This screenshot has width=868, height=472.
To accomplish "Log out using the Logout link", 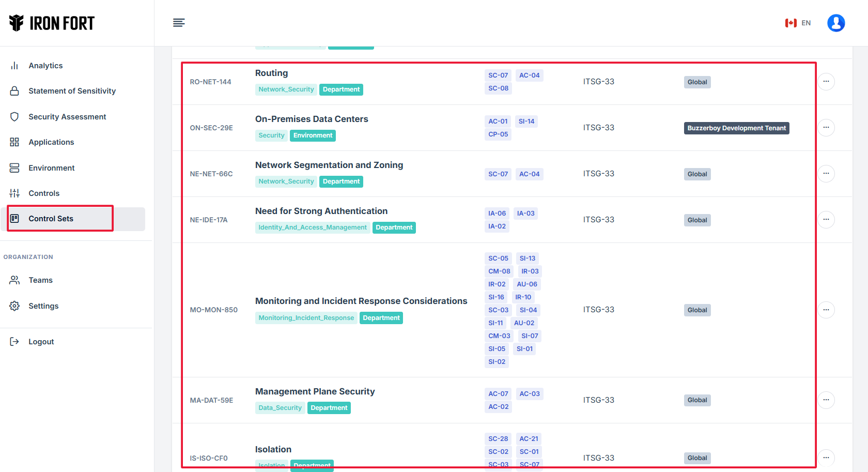I will [x=41, y=342].
